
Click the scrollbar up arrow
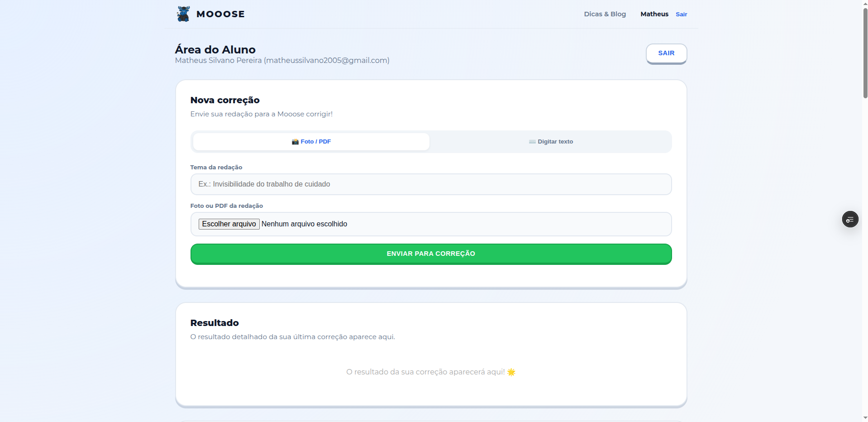[865, 3]
